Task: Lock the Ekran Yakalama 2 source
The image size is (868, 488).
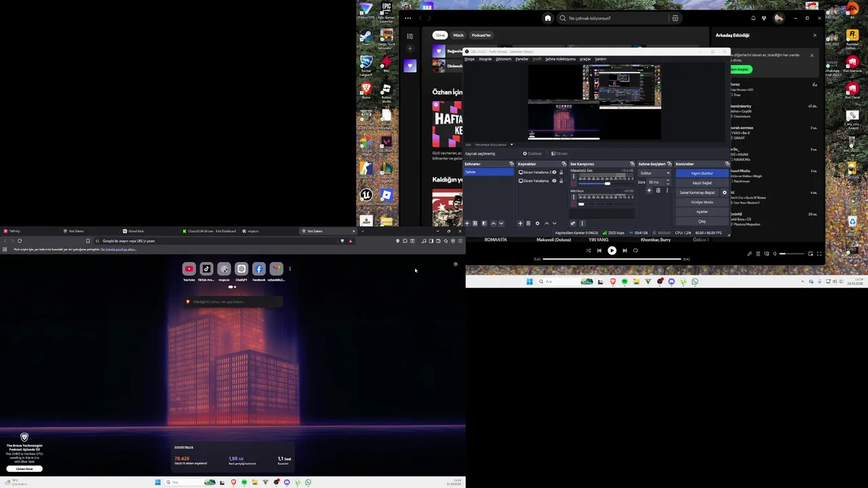Action: [x=561, y=172]
